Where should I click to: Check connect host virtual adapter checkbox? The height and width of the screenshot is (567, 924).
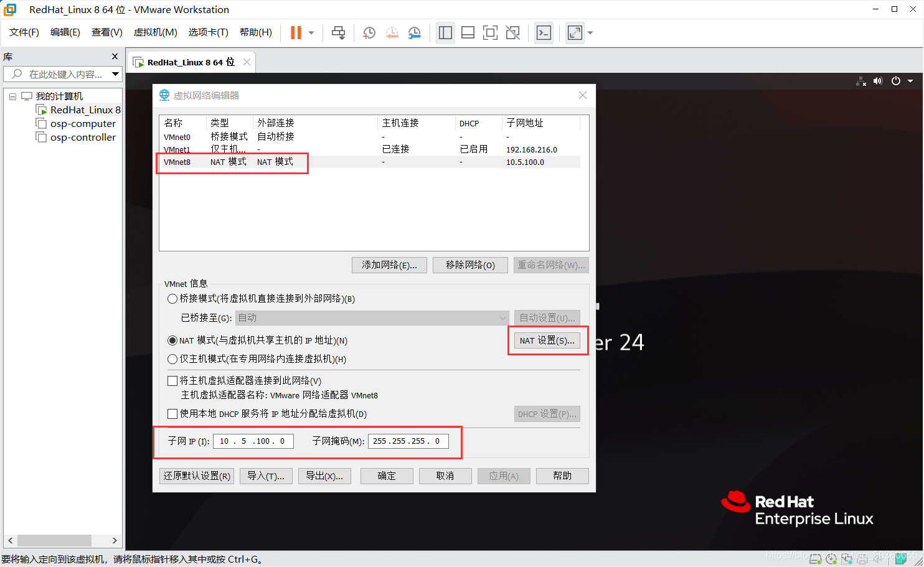tap(172, 381)
